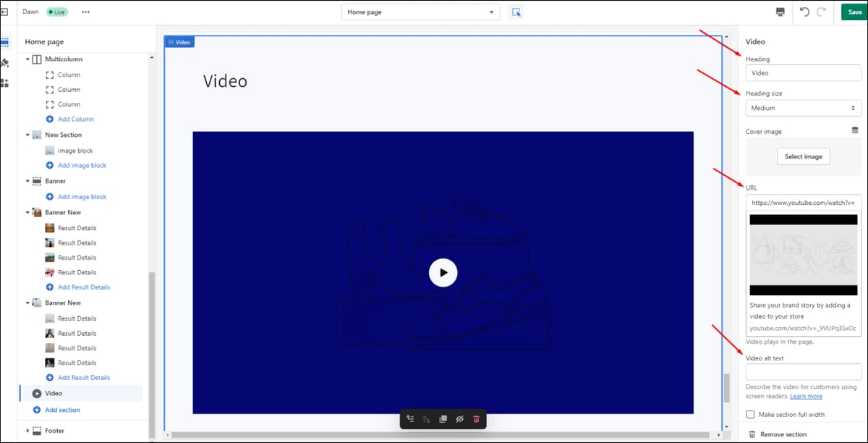Enable Make section full width checkbox
The width and height of the screenshot is (868, 443).
coord(750,415)
